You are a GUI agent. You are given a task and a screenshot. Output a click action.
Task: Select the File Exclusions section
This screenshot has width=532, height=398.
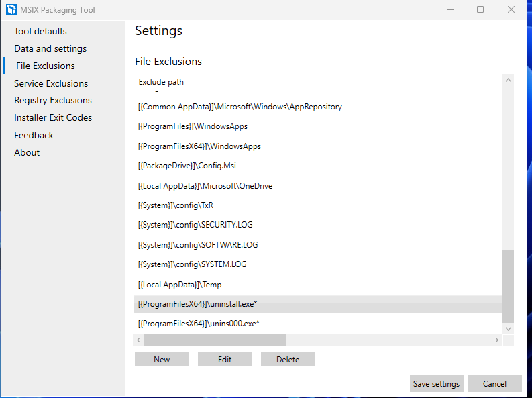(46, 66)
